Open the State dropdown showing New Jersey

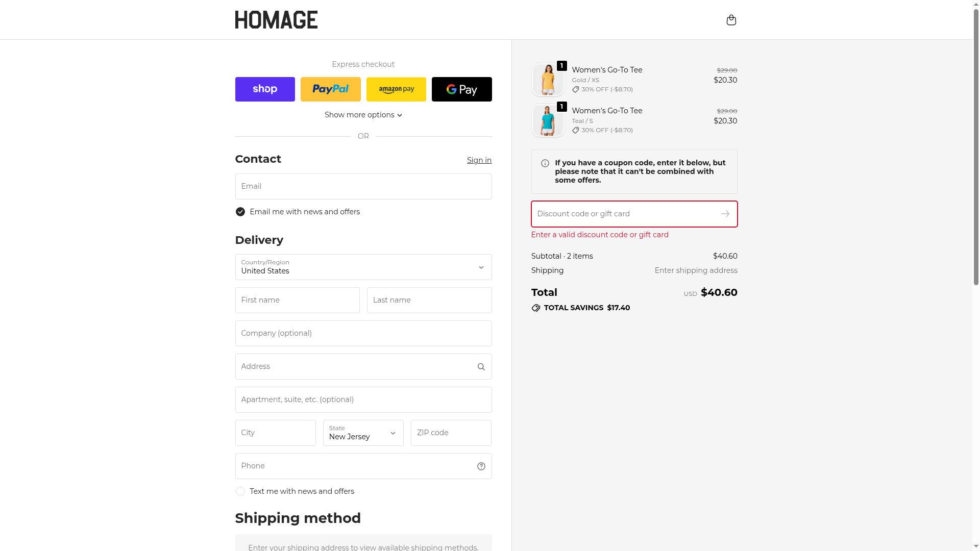[x=363, y=433]
